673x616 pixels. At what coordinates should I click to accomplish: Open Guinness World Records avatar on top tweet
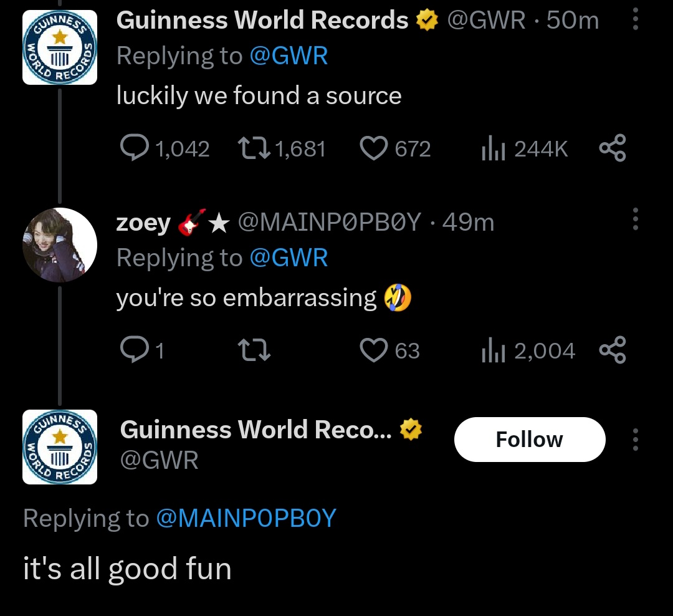(x=60, y=47)
